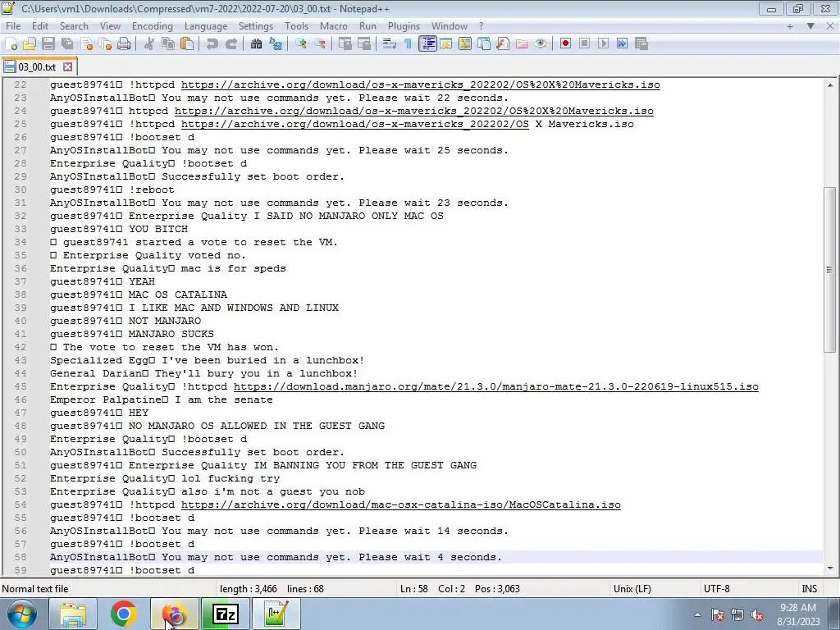Click the Copy toolbar icon
This screenshot has height=630, width=840.
167,44
